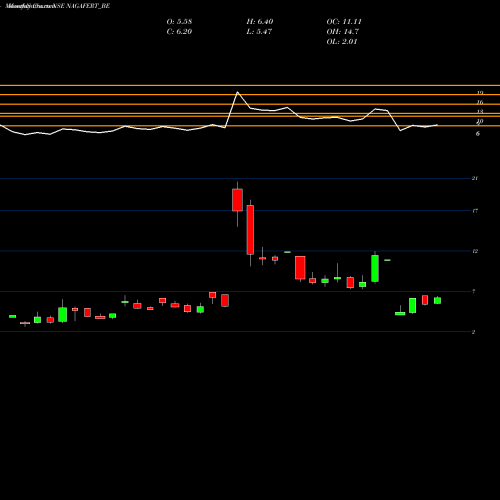Click the low value L: 5.47
Screen dimensions: 500x500
pos(259,32)
